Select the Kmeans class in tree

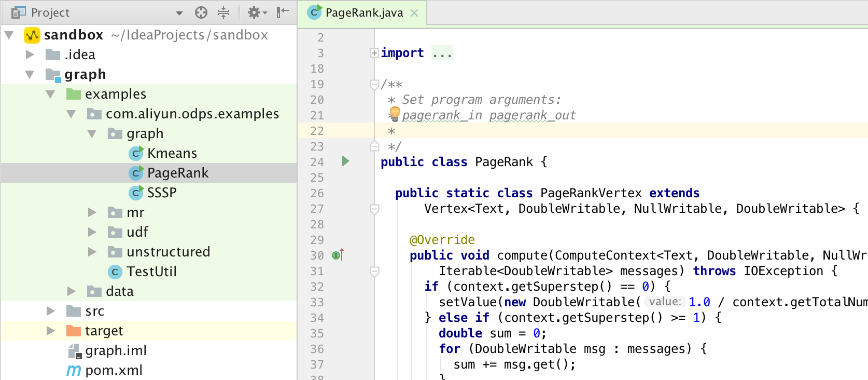coord(172,153)
